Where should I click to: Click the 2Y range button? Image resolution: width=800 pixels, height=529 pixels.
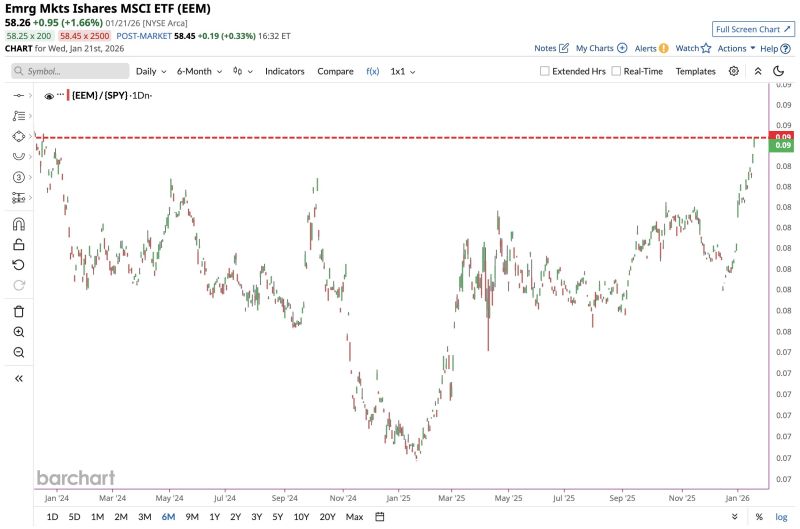[x=235, y=517]
